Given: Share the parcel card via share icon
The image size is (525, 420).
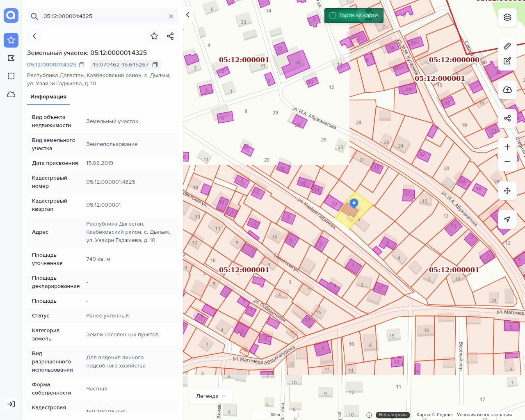Looking at the screenshot, I should (x=171, y=36).
